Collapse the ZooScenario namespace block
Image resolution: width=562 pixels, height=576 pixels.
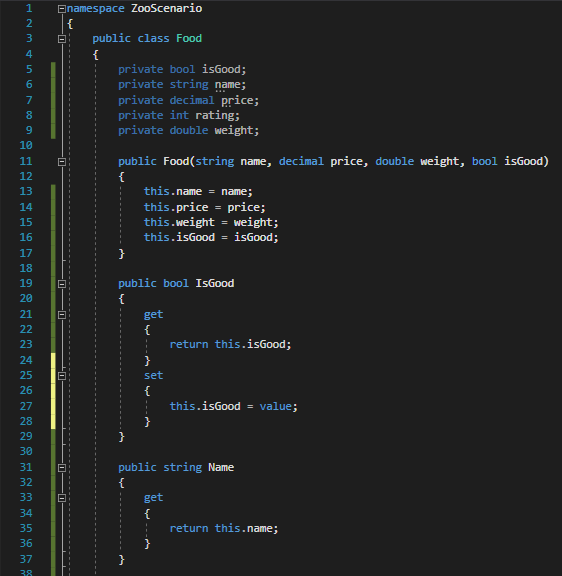[62, 9]
